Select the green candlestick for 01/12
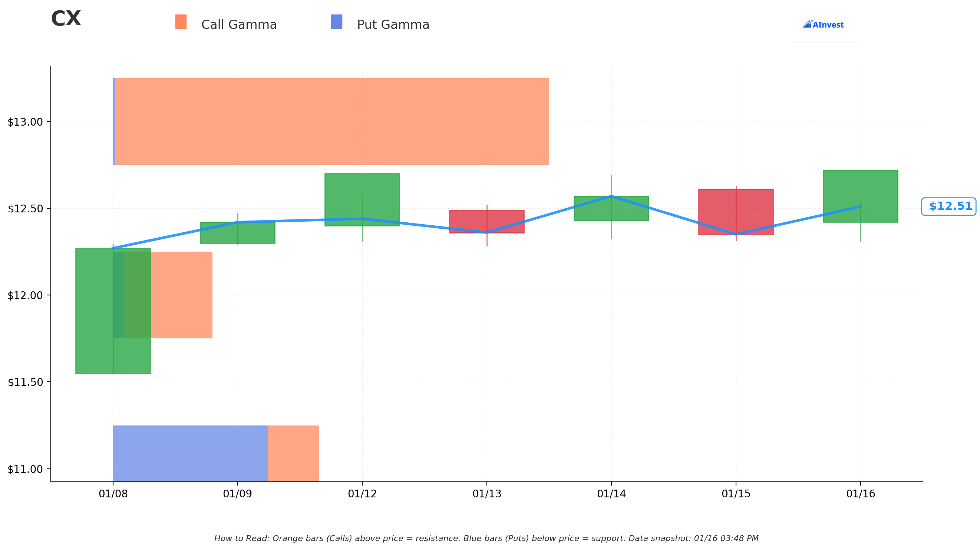980x550 pixels. click(362, 200)
